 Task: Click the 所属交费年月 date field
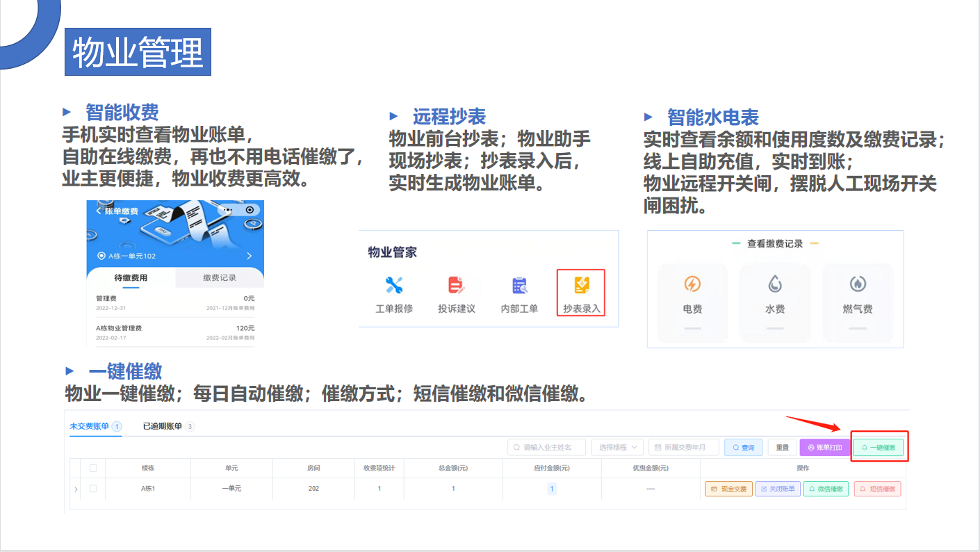point(684,447)
